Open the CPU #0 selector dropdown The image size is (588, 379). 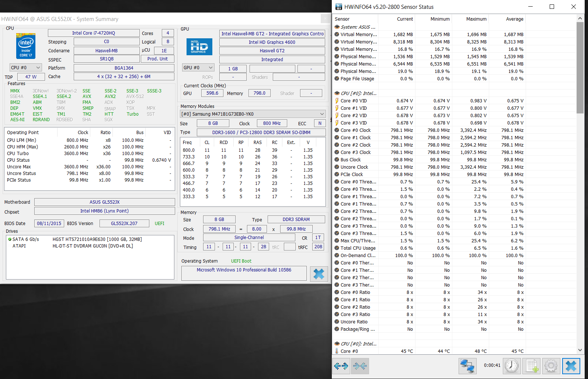pyautogui.click(x=25, y=68)
